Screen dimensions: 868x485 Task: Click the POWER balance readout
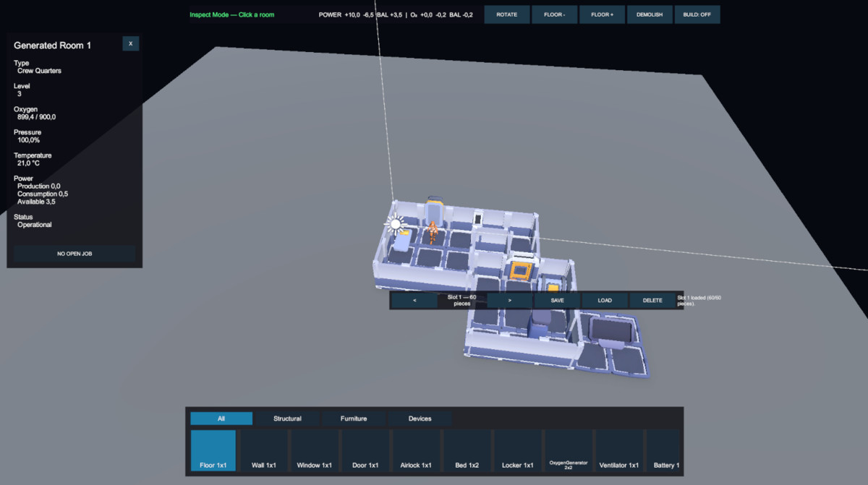click(360, 14)
